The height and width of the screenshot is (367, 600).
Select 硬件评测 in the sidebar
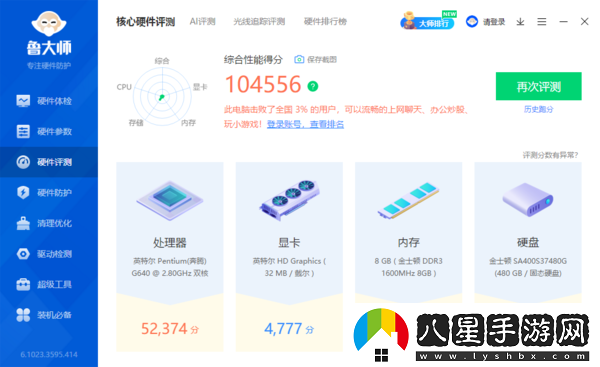click(49, 162)
